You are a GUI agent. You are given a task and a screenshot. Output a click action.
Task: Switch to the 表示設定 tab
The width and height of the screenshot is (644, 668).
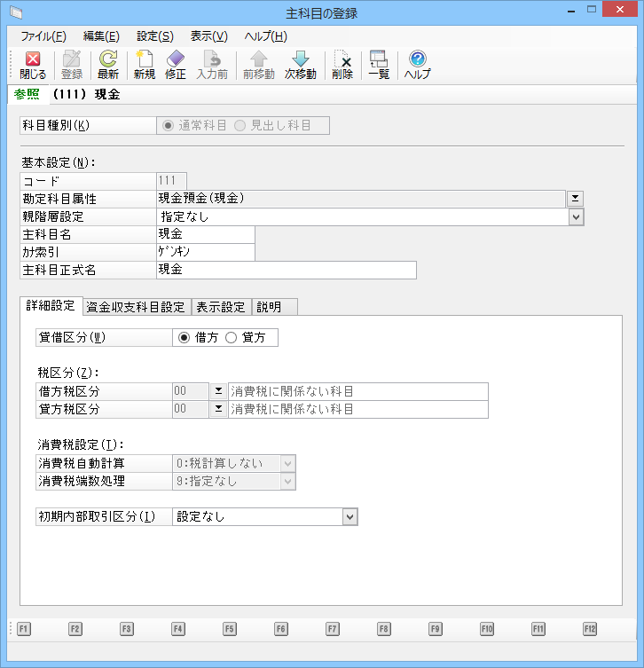pos(221,307)
